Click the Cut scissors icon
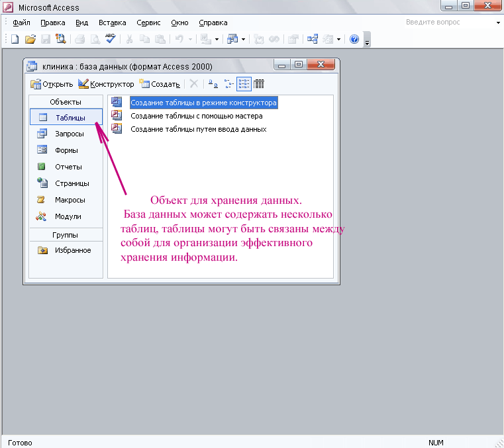The image size is (504, 448). point(130,39)
